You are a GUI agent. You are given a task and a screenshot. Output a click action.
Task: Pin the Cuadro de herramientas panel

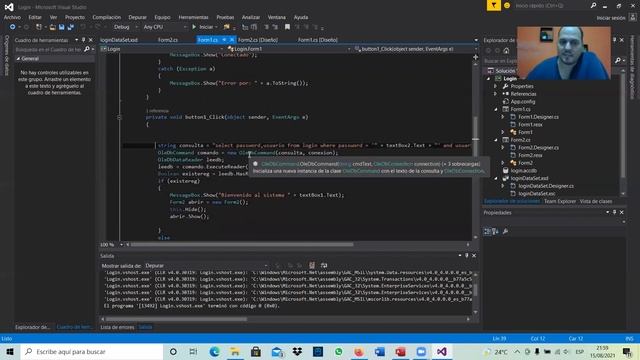(x=84, y=40)
